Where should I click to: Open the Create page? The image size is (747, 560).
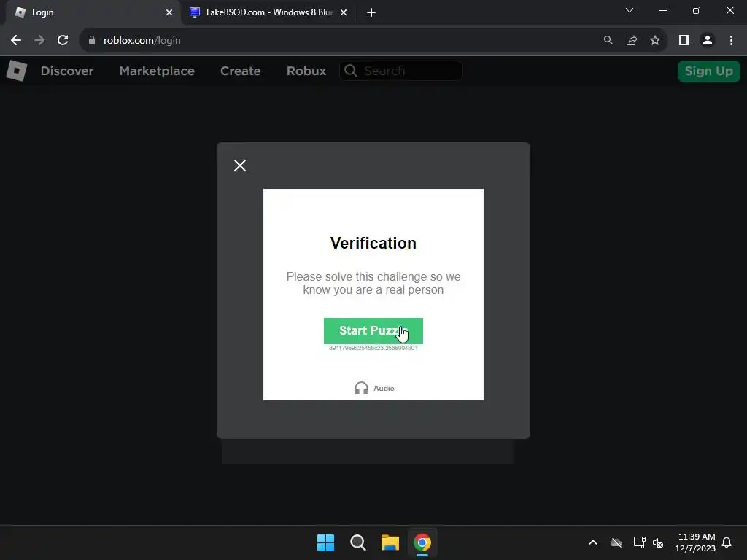(x=240, y=71)
